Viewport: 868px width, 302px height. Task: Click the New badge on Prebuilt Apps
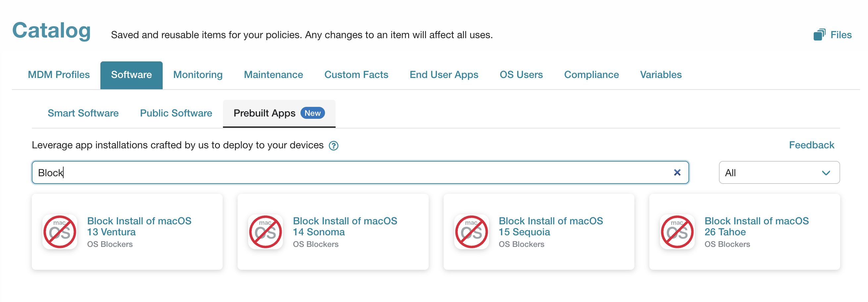pyautogui.click(x=312, y=113)
